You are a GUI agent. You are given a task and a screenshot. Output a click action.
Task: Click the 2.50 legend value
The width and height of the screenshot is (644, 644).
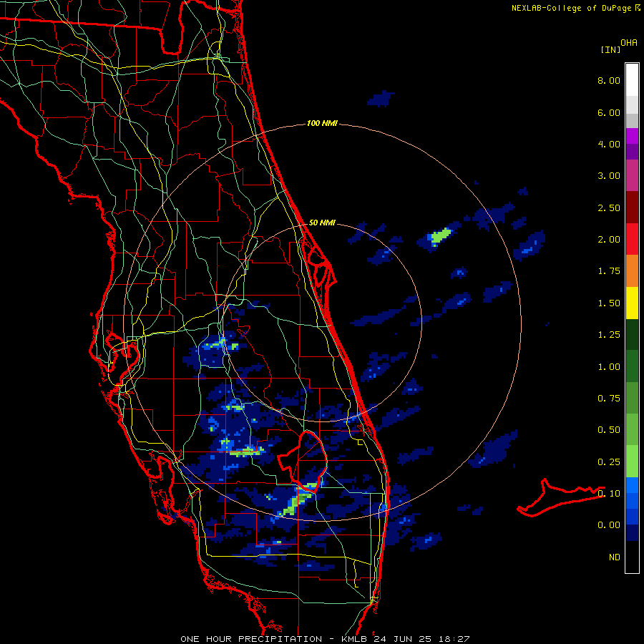tap(609, 208)
